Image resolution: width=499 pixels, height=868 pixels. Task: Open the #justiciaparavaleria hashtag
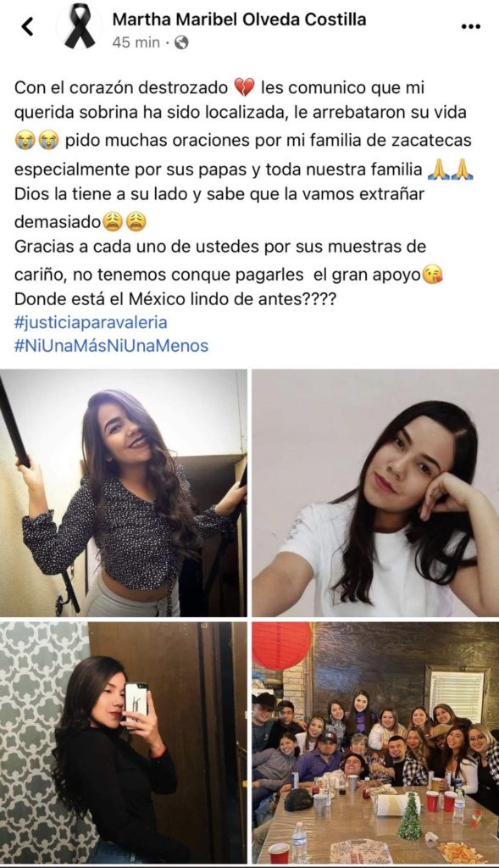click(91, 322)
